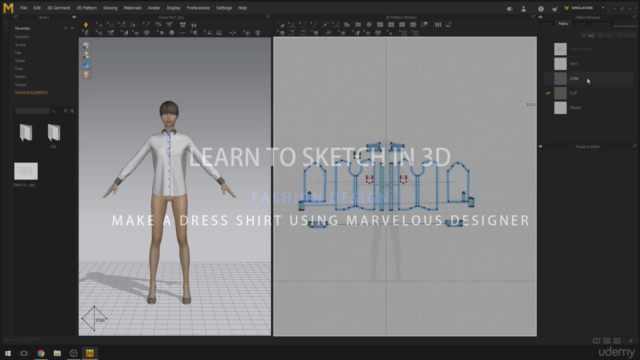Image resolution: width=640 pixels, height=360 pixels.
Task: Switch to the Fabric tab in Object Browser
Action: [x=563, y=24]
